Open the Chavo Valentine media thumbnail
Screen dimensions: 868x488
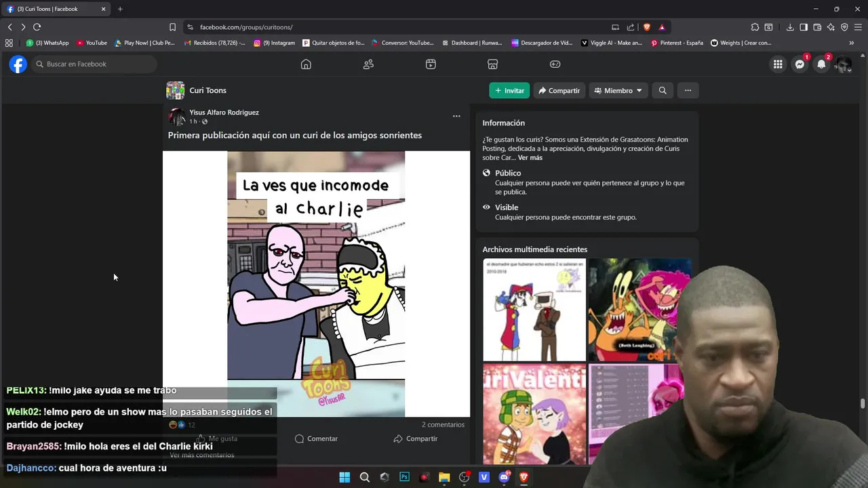click(534, 413)
